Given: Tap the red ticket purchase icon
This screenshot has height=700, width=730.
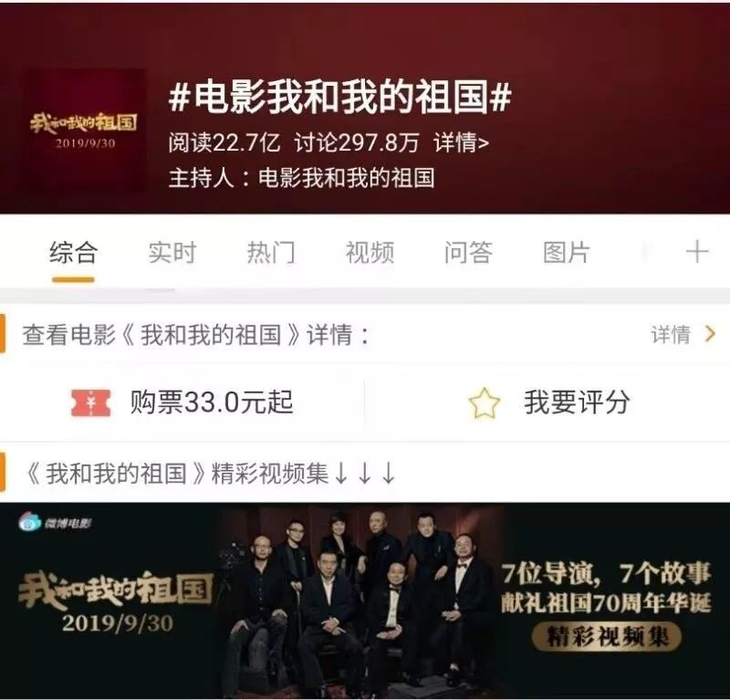Looking at the screenshot, I should pyautogui.click(x=90, y=402).
